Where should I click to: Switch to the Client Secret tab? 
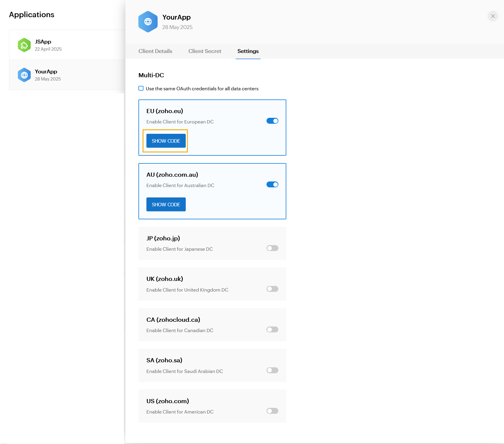(205, 51)
